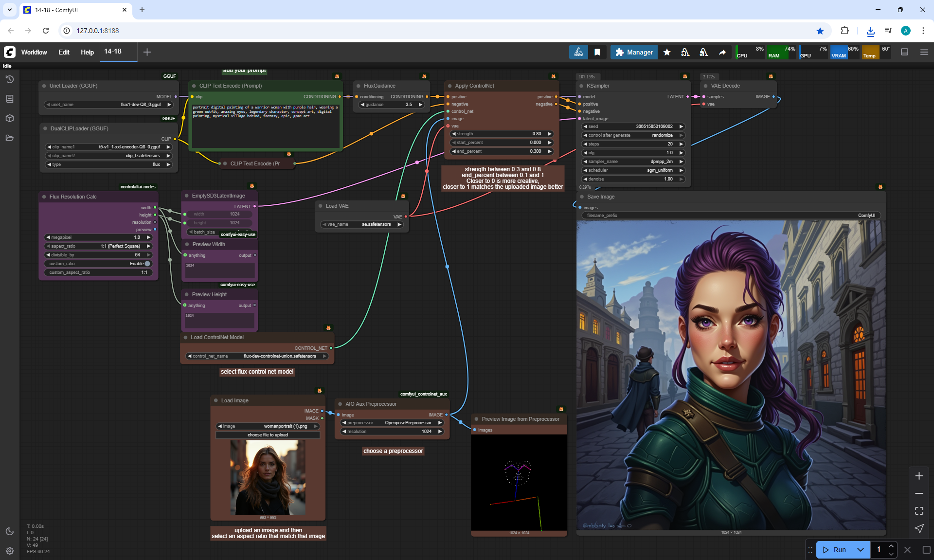This screenshot has width=934, height=560.
Task: Open the node library cube icon
Action: (x=10, y=118)
